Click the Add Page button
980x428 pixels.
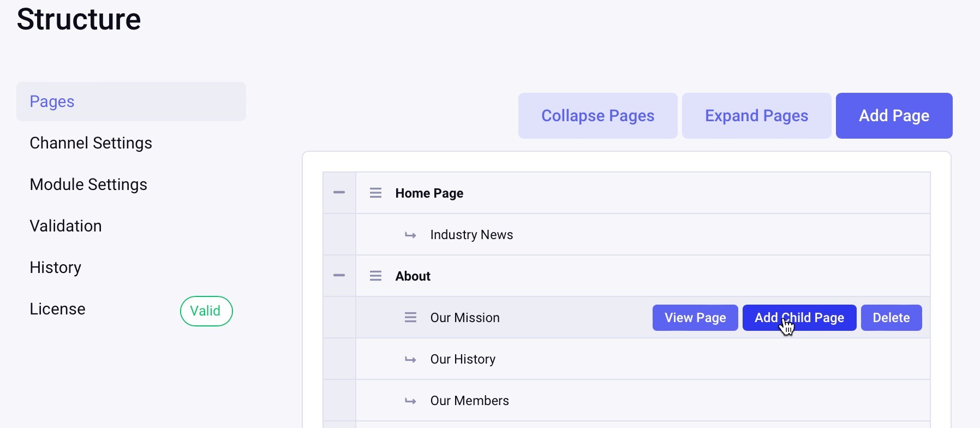894,116
